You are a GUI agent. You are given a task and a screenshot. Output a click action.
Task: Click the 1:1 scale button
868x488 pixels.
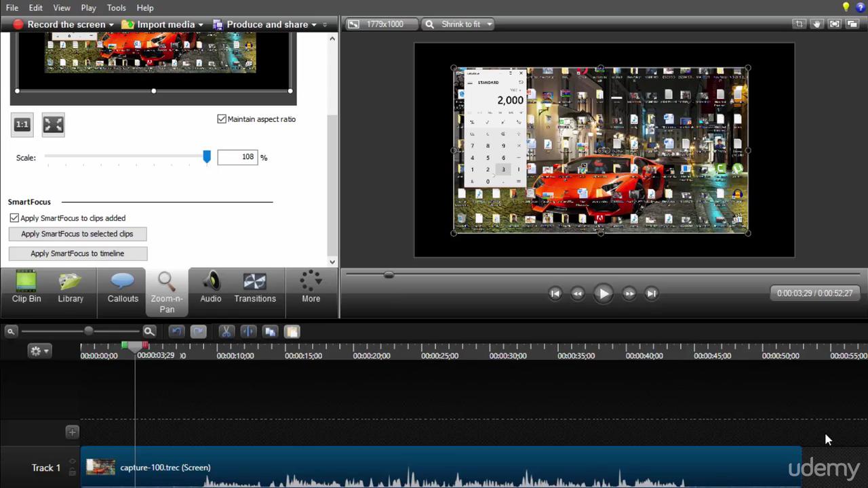(x=22, y=124)
